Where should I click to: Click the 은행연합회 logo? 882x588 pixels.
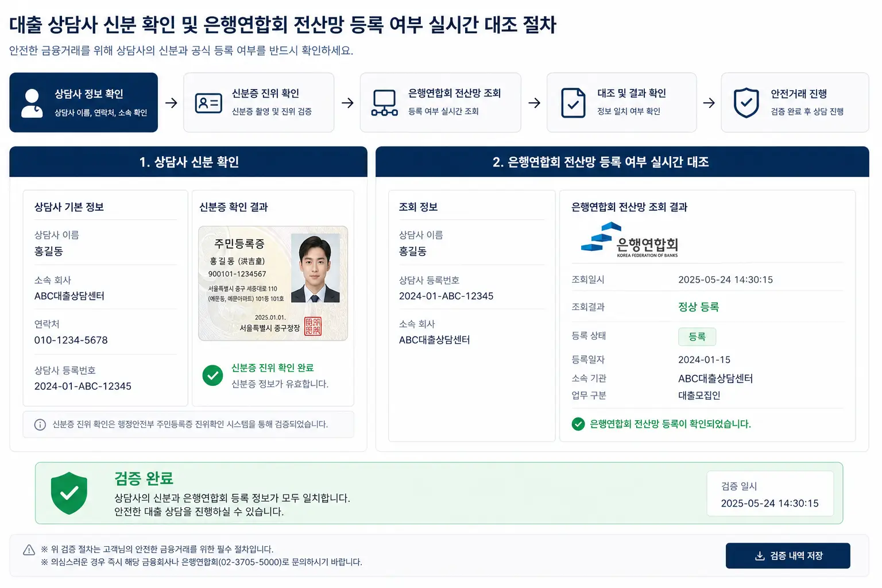pyautogui.click(x=629, y=240)
